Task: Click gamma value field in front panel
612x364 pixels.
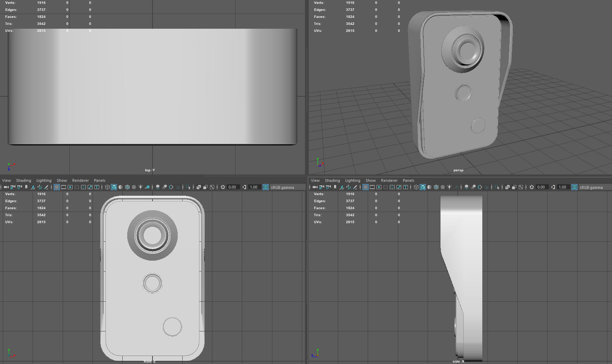Action: click(x=254, y=187)
